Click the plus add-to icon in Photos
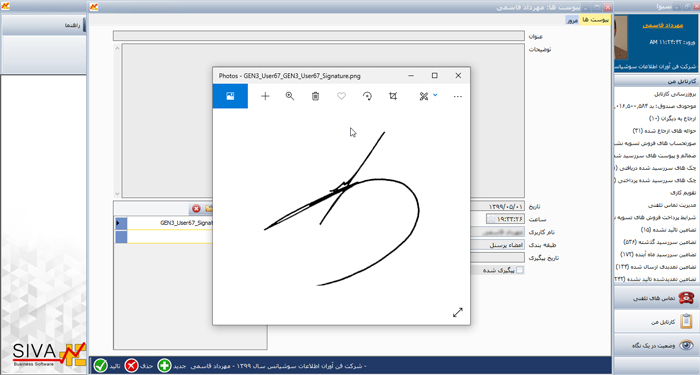This screenshot has height=375, width=700. pyautogui.click(x=265, y=96)
